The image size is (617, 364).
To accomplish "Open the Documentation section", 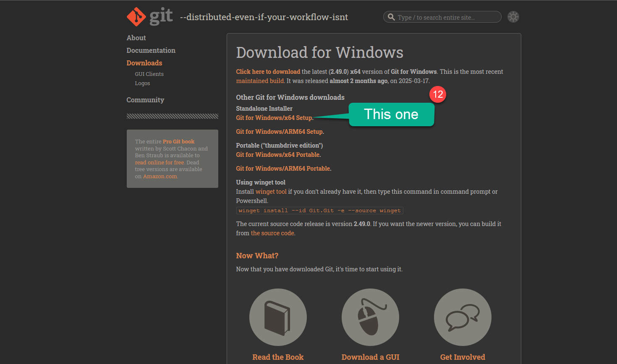I will (151, 50).
